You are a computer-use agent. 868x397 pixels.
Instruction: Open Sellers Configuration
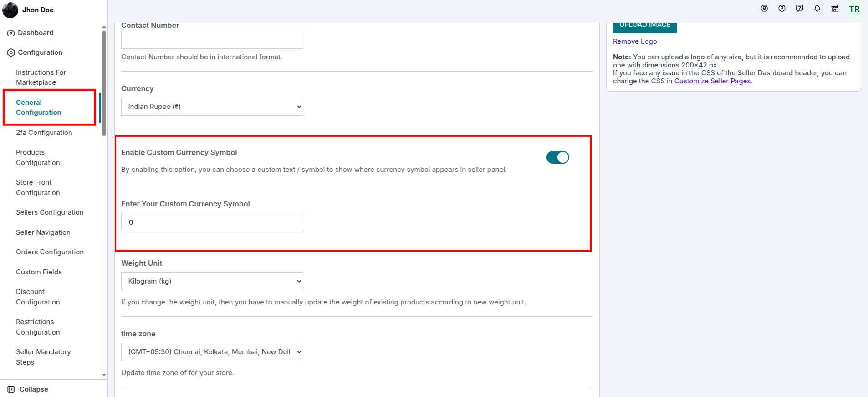tap(50, 212)
